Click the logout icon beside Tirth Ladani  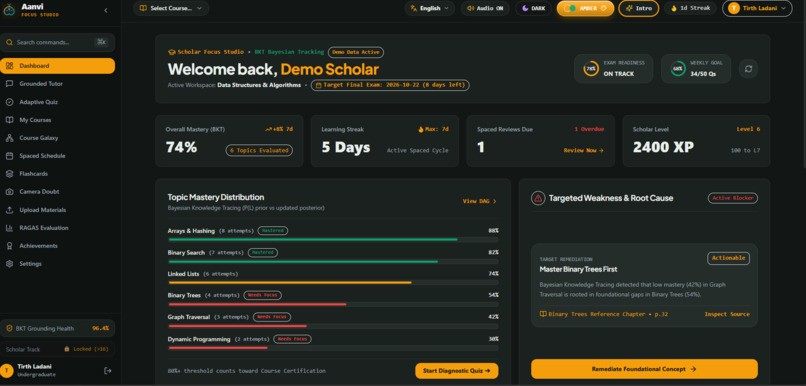pos(107,371)
